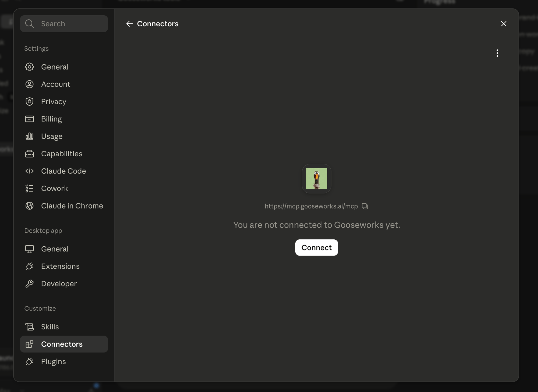The image size is (538, 392).
Task: Click the https://mcp.gooseworks.ai/mcp URL text
Action: click(x=311, y=206)
